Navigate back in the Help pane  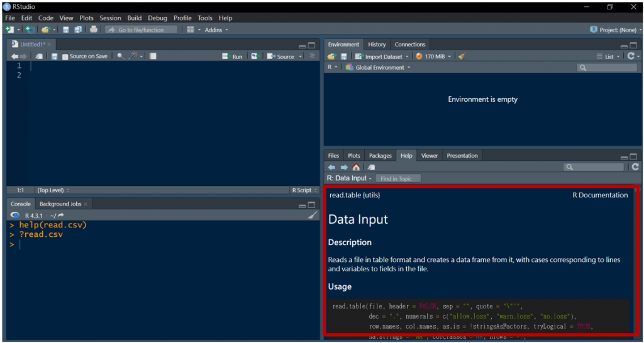coord(331,167)
